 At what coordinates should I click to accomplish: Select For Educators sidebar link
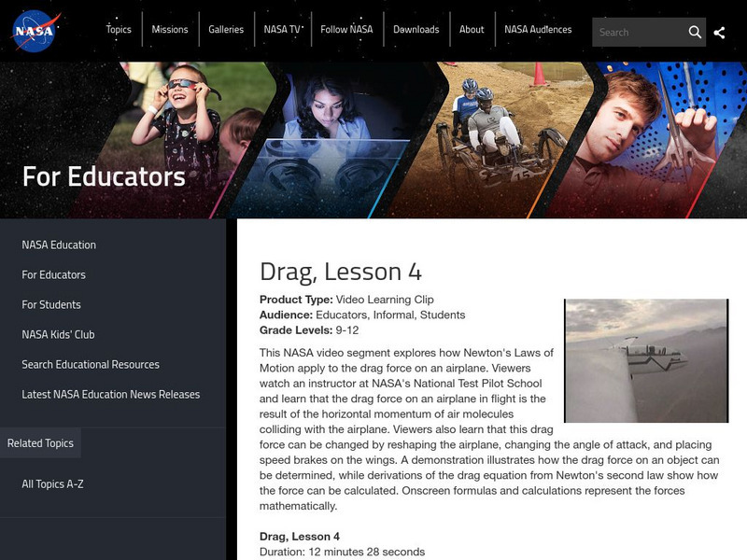(x=54, y=275)
